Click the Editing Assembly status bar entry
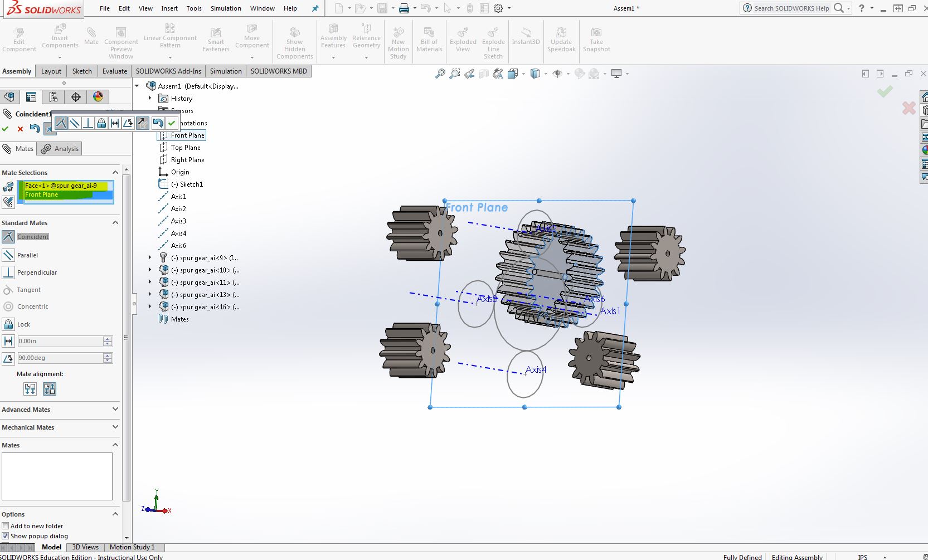The height and width of the screenshot is (560, 928). 797,557
